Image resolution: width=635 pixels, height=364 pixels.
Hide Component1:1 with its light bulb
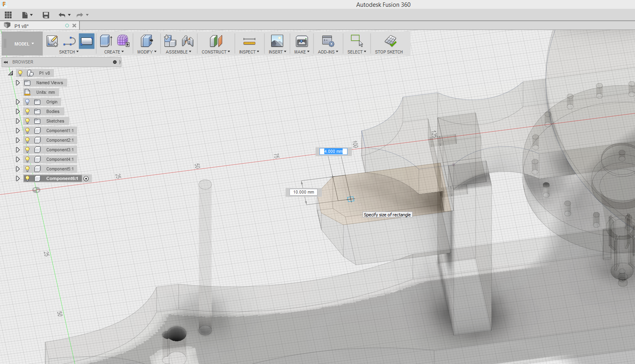click(x=27, y=131)
